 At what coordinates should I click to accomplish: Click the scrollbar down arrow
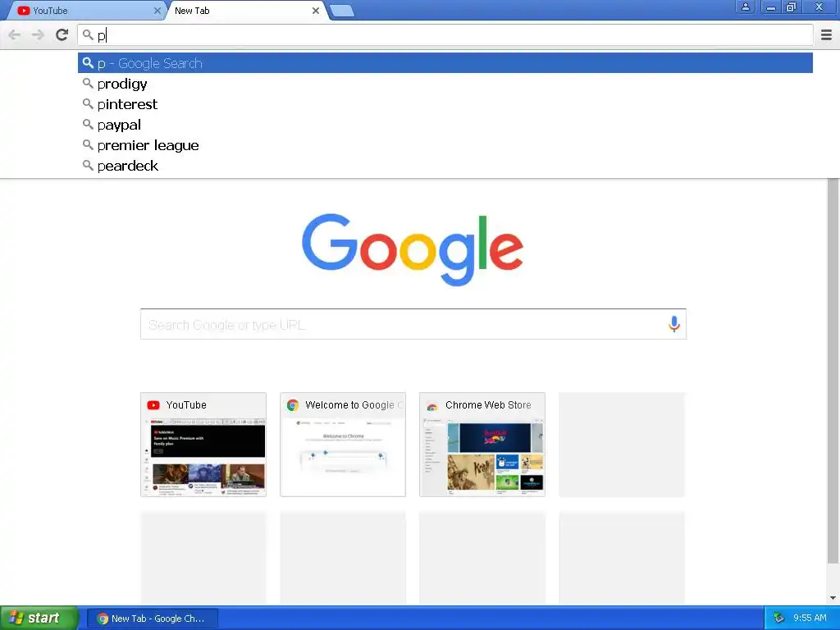click(833, 598)
